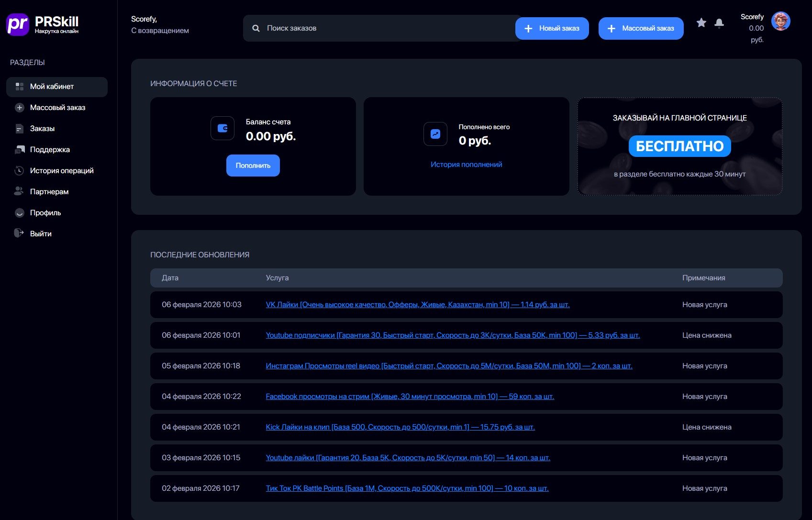Click the magnifier search icon
This screenshot has height=520, width=812.
pos(256,28)
